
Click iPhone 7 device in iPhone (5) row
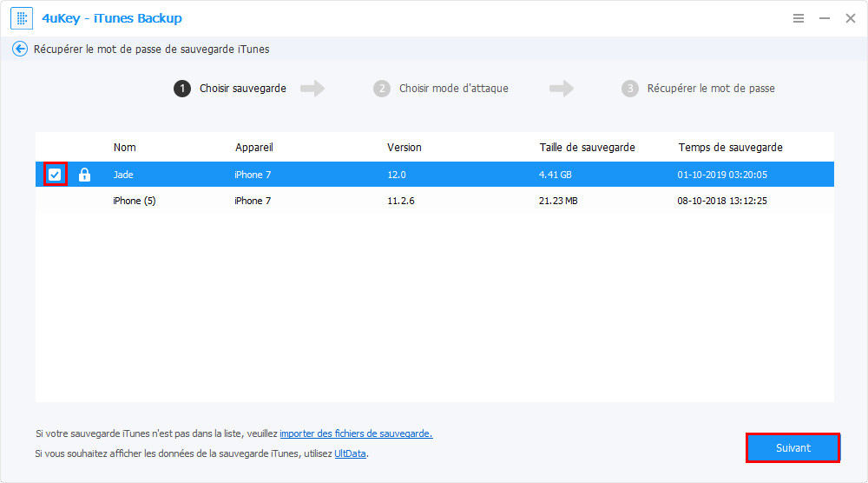(x=253, y=201)
